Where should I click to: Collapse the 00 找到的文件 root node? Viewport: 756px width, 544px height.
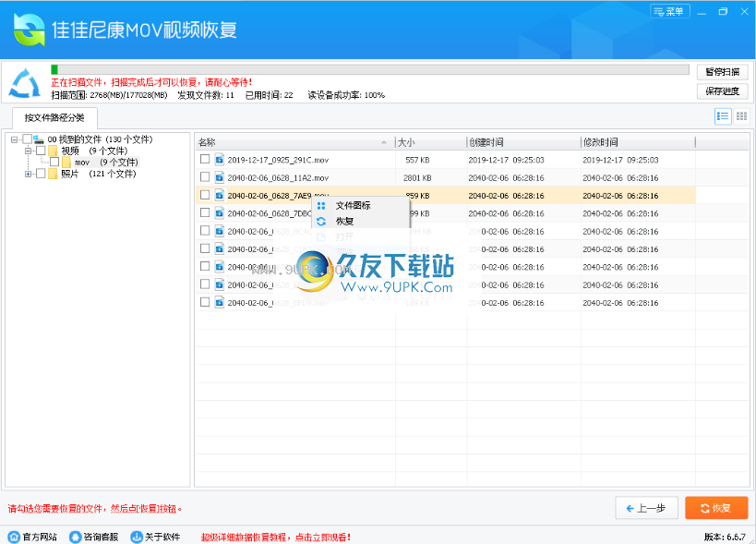[x=15, y=139]
